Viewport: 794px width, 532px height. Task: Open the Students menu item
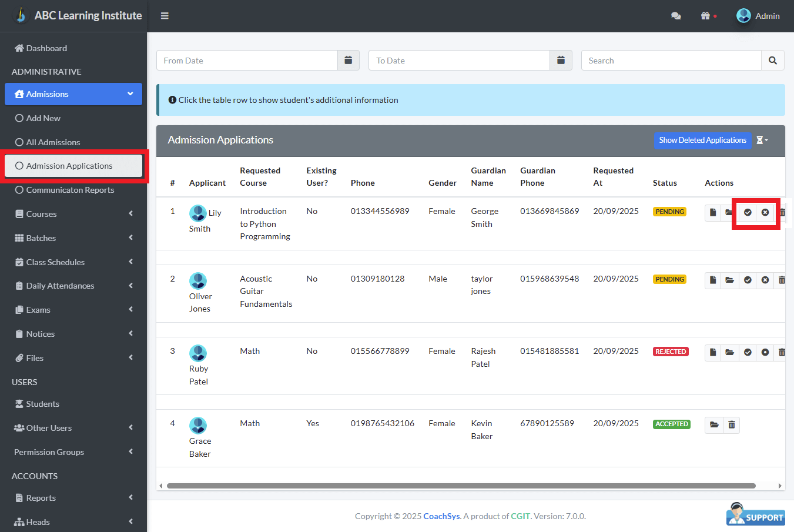[42, 404]
